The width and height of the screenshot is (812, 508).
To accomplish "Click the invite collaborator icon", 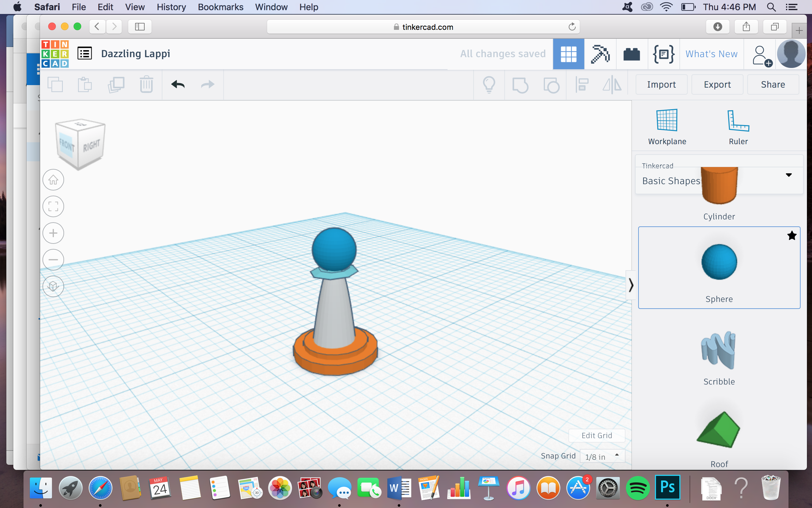I will click(762, 56).
